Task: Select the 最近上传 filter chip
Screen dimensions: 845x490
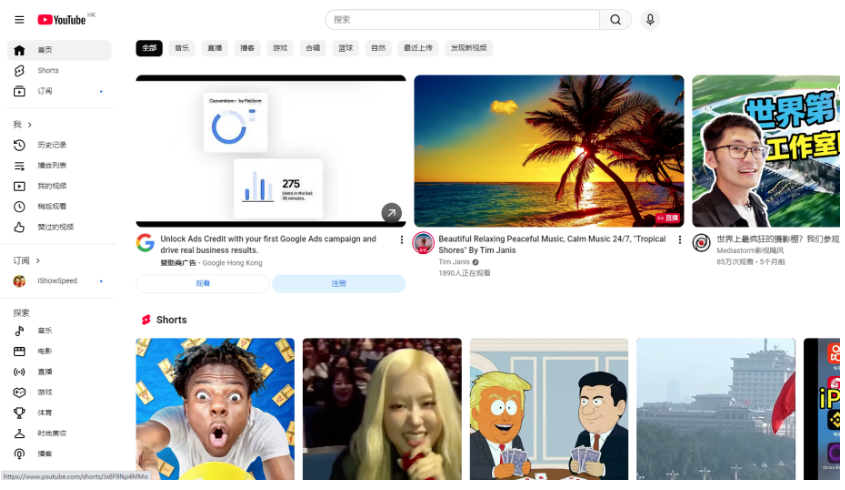Action: pos(418,48)
